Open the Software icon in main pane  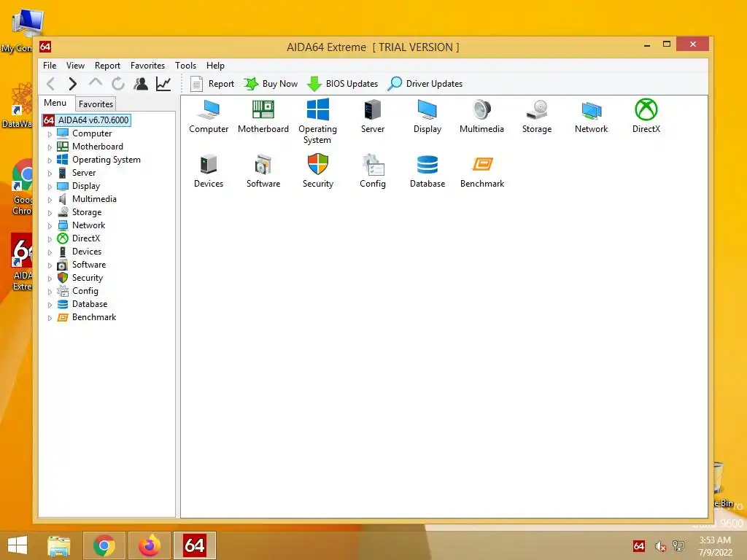(x=263, y=171)
